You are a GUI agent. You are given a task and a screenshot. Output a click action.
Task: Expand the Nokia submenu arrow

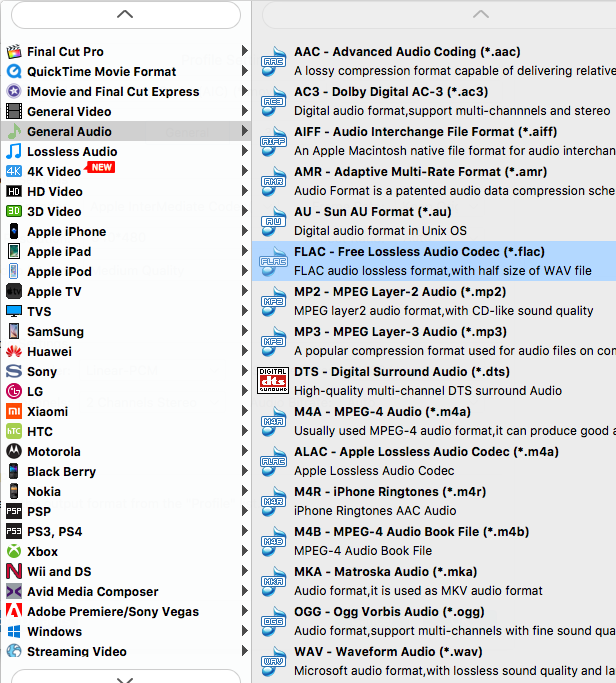click(x=245, y=491)
